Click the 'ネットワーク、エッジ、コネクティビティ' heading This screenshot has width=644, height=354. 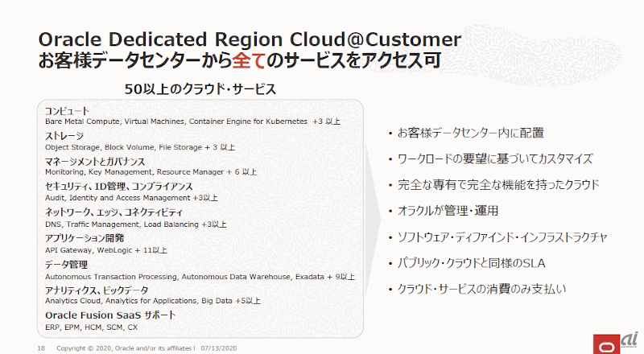pos(114,212)
